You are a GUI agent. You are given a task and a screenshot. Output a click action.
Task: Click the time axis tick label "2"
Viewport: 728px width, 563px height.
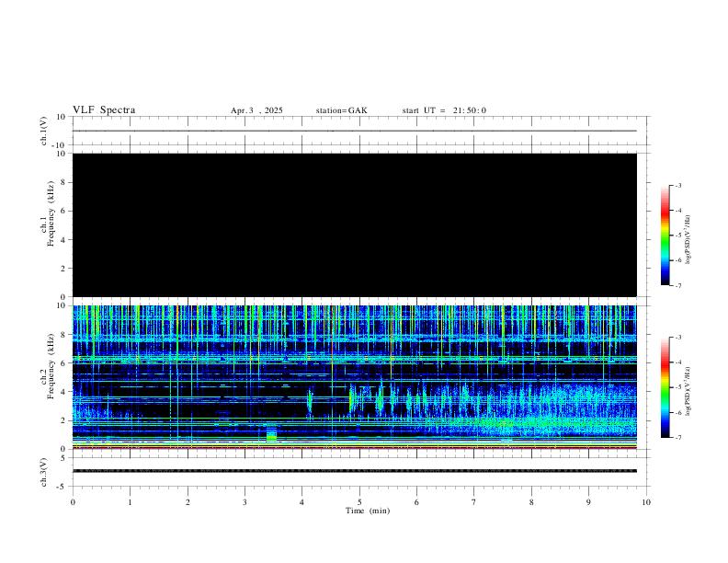click(x=188, y=502)
